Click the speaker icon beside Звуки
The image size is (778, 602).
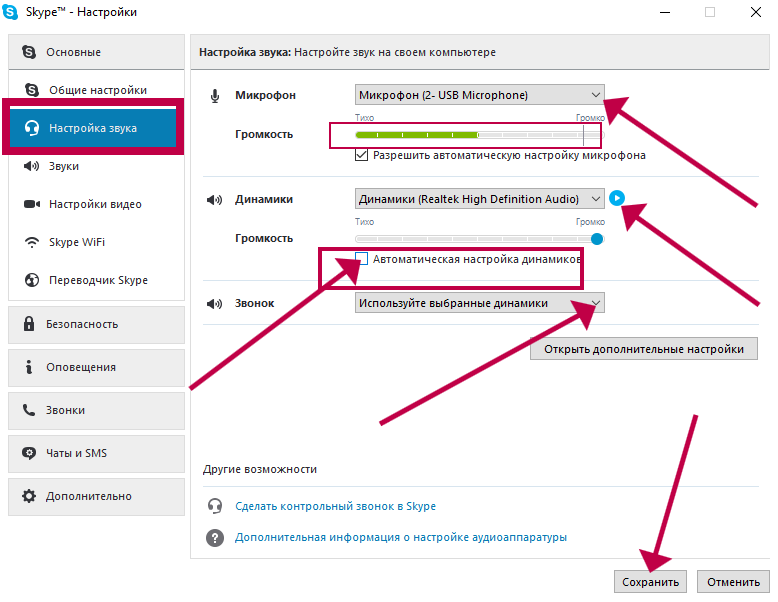[31, 166]
